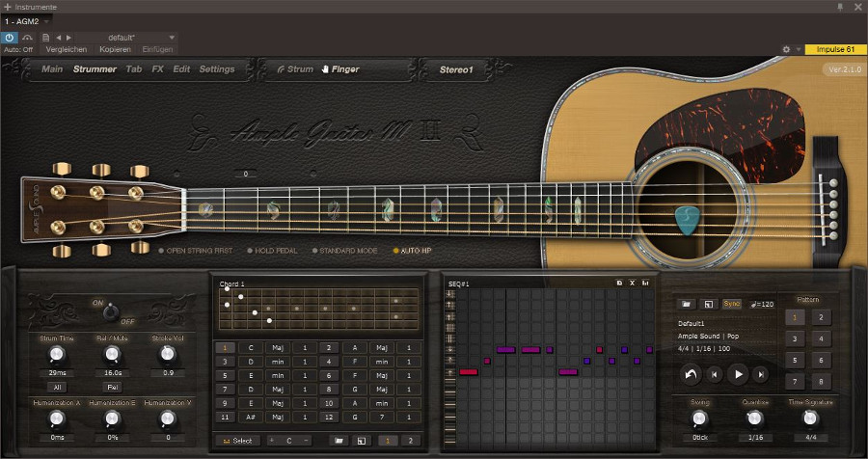Screen dimensions: 868x459
Task: Toggle Standard Mode option
Action: pyautogui.click(x=344, y=251)
